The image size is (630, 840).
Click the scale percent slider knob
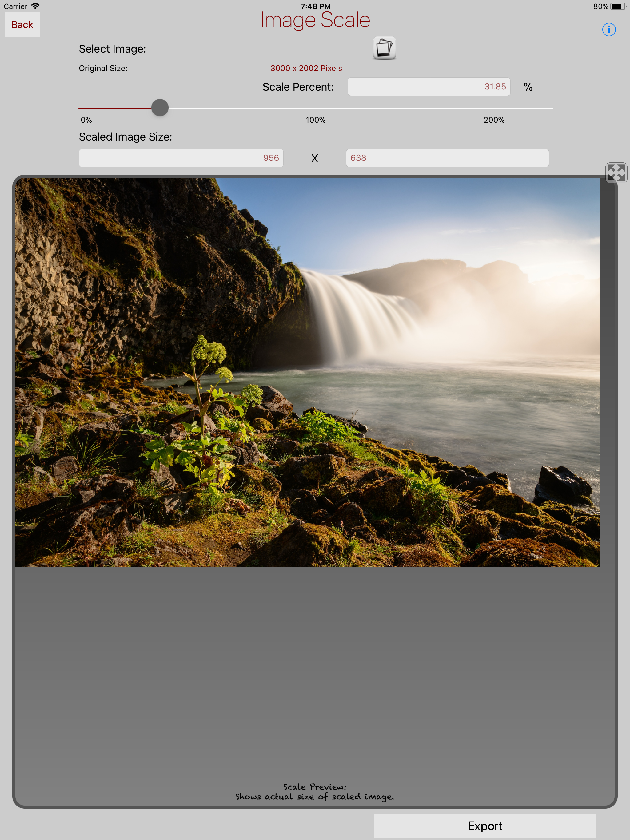point(160,108)
